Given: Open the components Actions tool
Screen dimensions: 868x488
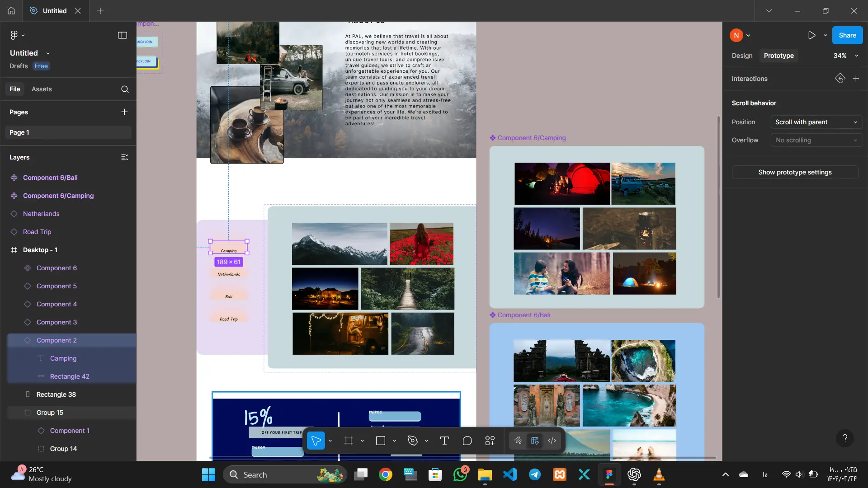Looking at the screenshot, I should click(x=490, y=441).
